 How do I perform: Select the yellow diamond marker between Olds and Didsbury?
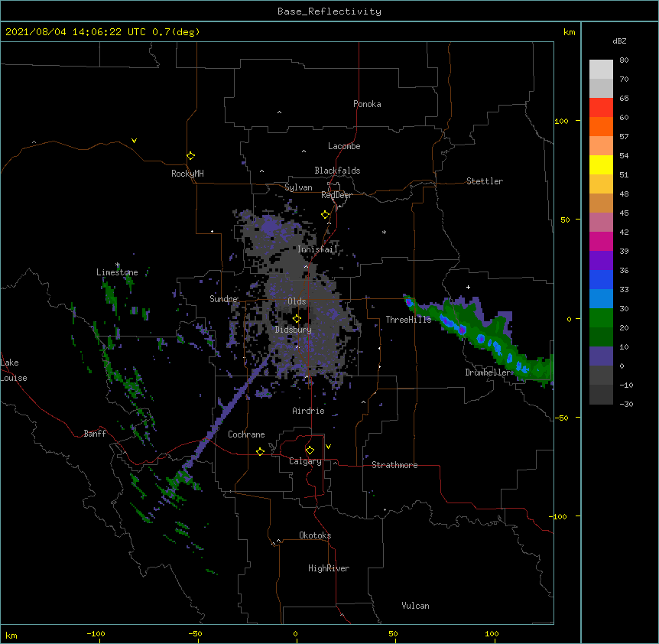(297, 319)
